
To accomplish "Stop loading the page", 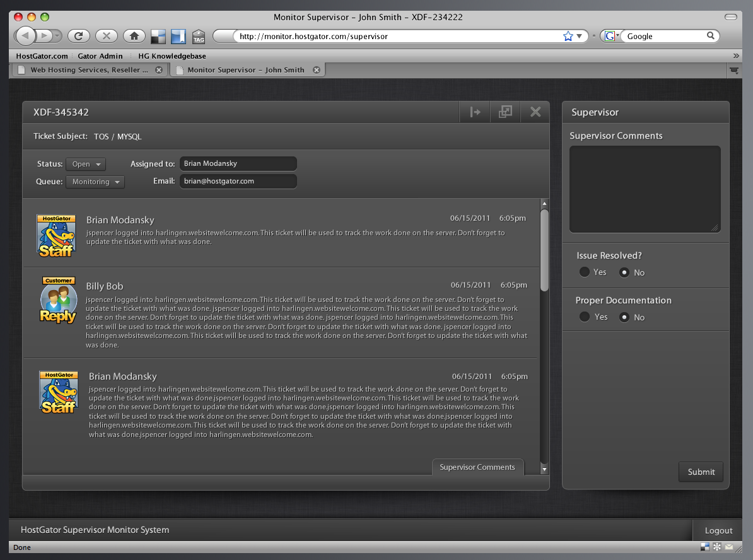I will [107, 35].
